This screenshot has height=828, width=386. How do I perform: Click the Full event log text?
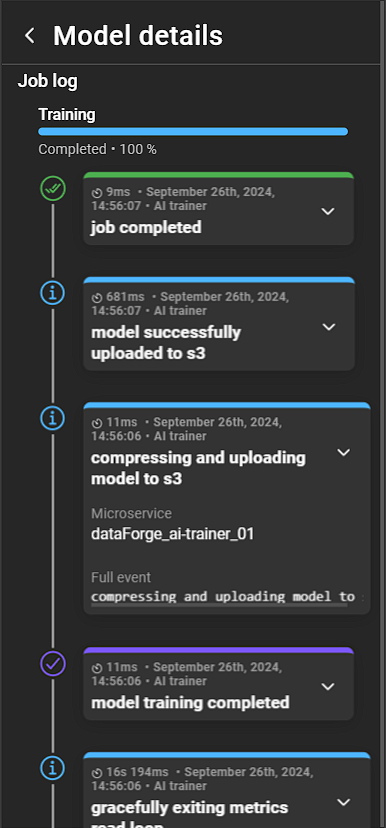pos(227,597)
